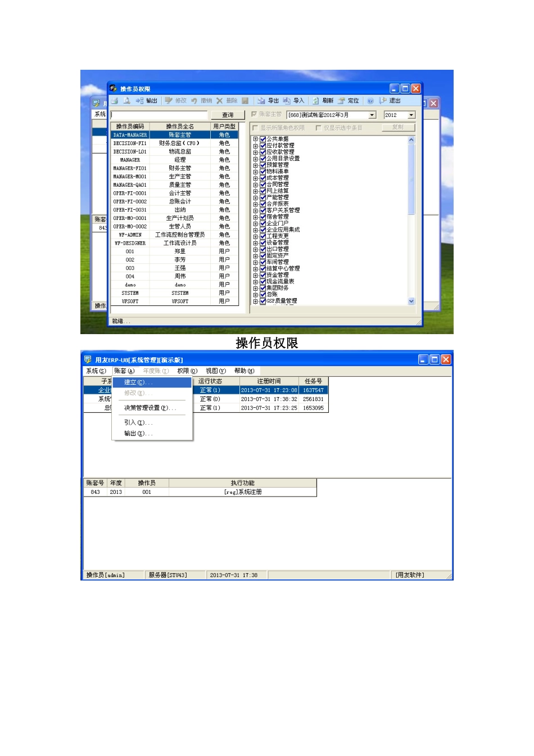Uncheck the 固定资产 permission checkbox

(263, 255)
